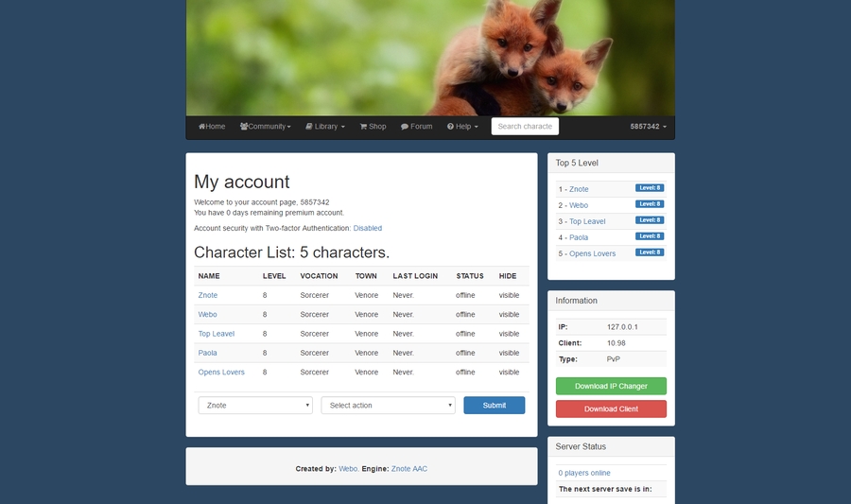Click the Home icon in navbar
The height and width of the screenshot is (504, 851).
click(201, 127)
